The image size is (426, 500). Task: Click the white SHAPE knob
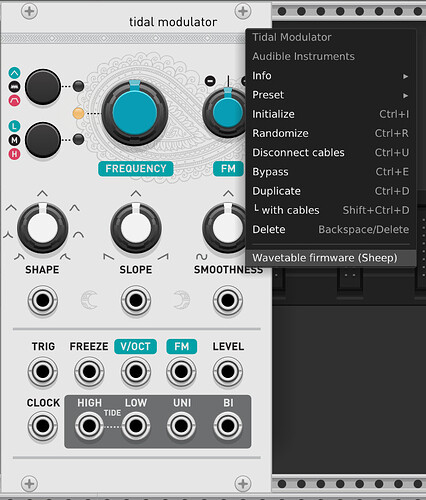pyautogui.click(x=43, y=228)
